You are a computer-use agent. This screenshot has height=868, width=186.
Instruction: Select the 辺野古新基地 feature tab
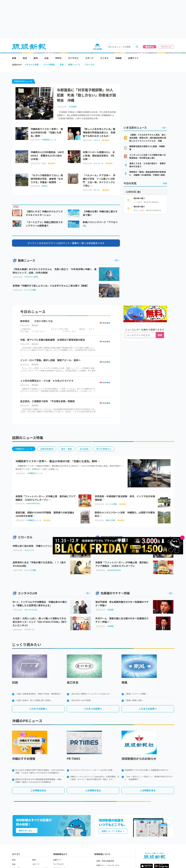(47, 449)
